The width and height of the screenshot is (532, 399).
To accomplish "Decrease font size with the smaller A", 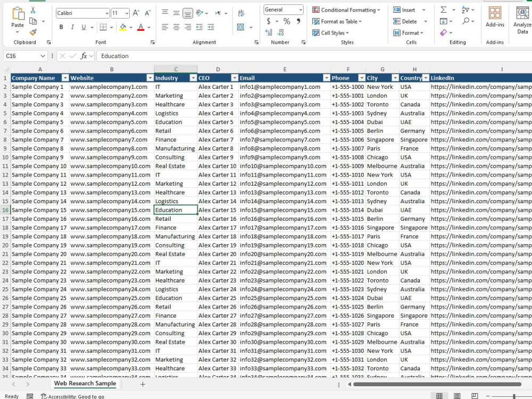I will click(147, 13).
